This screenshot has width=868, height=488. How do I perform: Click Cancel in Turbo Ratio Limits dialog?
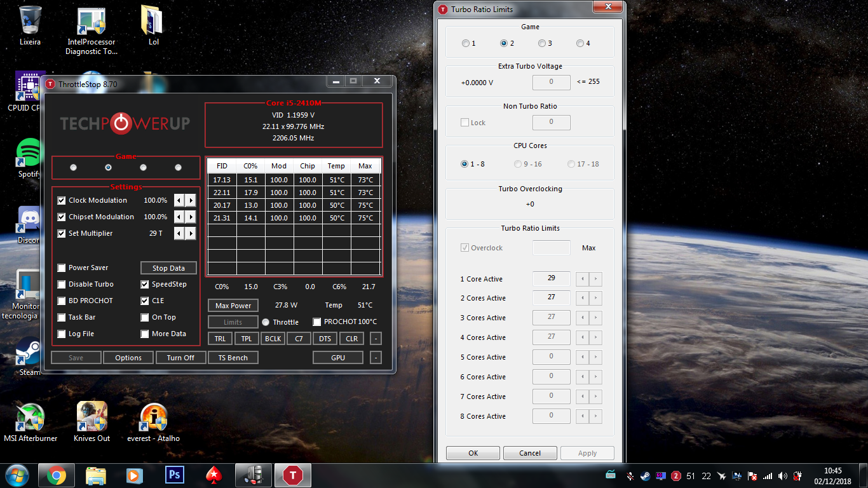(530, 453)
